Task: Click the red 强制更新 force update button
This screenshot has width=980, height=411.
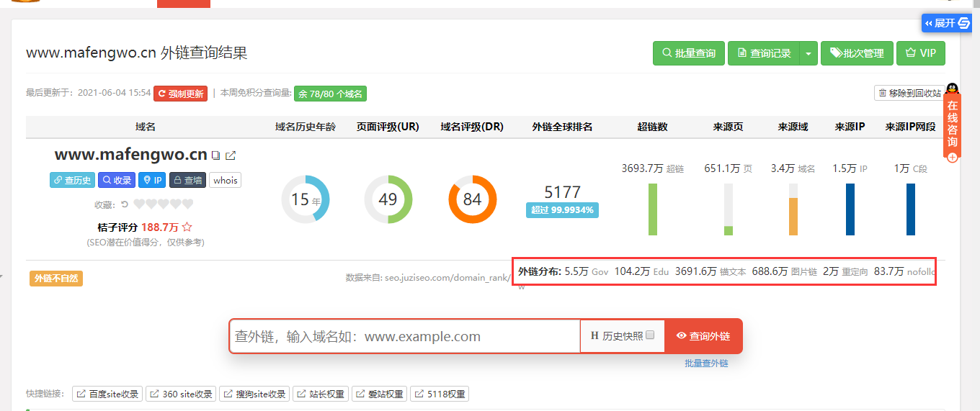Action: (x=180, y=94)
